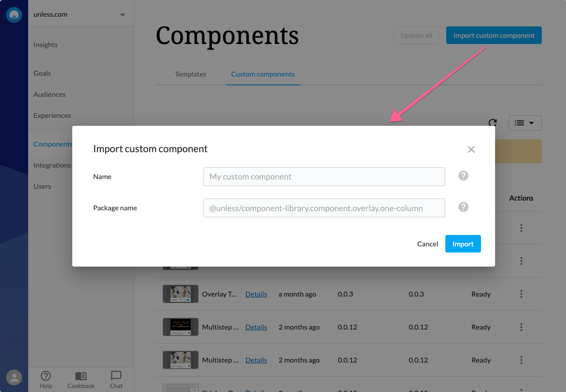Go to Insights
This screenshot has height=392, width=566.
46,45
